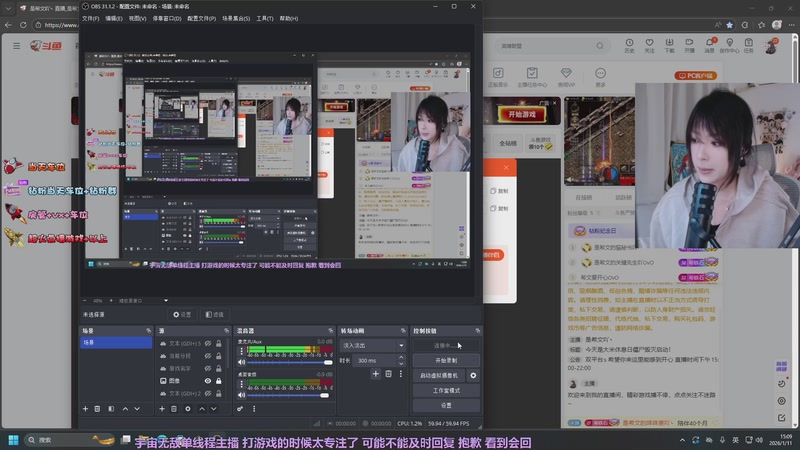The width and height of the screenshot is (800, 450).
Task: Select the 场景 item in scenes list
Action: coord(116,342)
